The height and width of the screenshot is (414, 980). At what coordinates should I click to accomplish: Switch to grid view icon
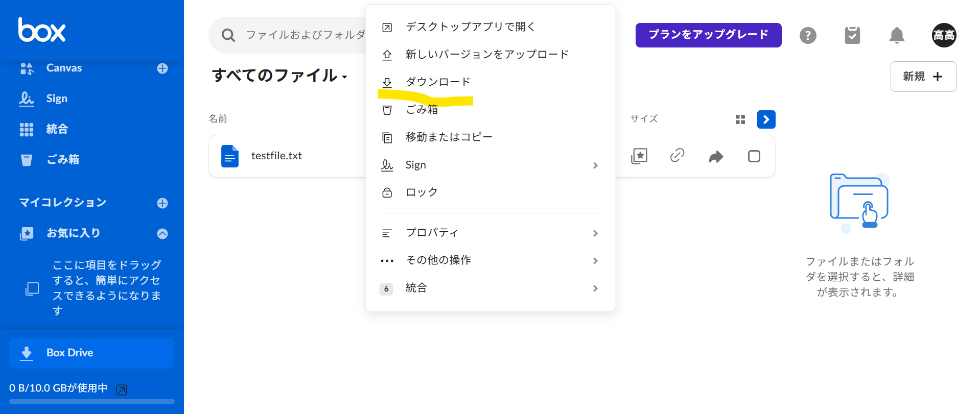pos(740,119)
